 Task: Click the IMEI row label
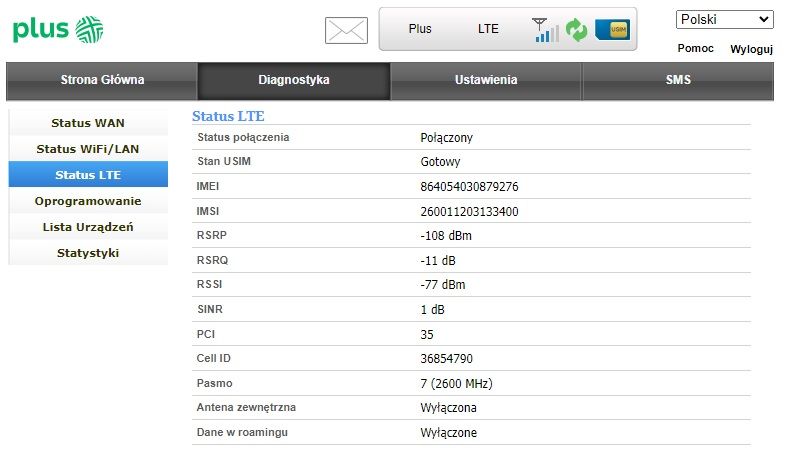[x=208, y=187]
